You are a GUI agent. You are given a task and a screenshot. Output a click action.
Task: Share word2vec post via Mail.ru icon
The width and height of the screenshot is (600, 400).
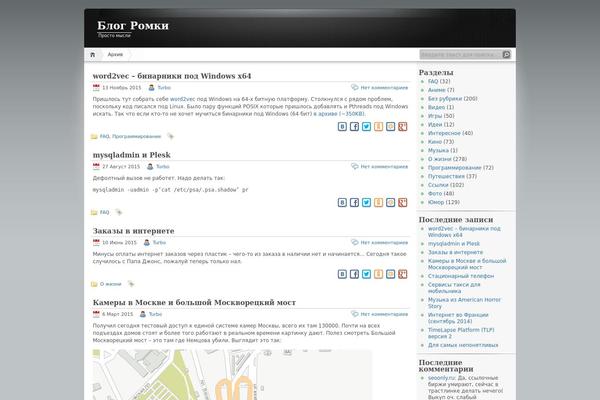pos(390,127)
